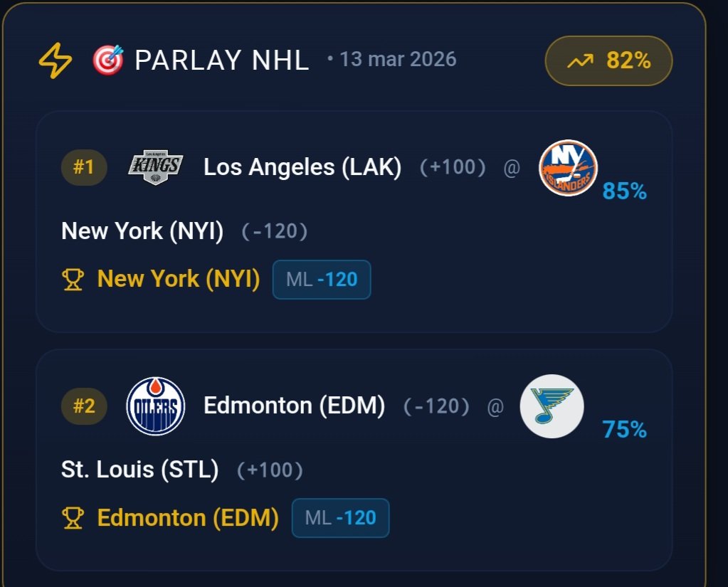Click the PARLAY NHL title

click(x=221, y=61)
